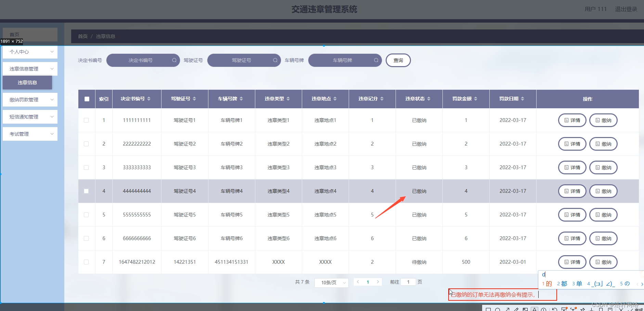Expand the 考试管理 sidebar menu
Image resolution: width=644 pixels, height=311 pixels.
pos(30,134)
